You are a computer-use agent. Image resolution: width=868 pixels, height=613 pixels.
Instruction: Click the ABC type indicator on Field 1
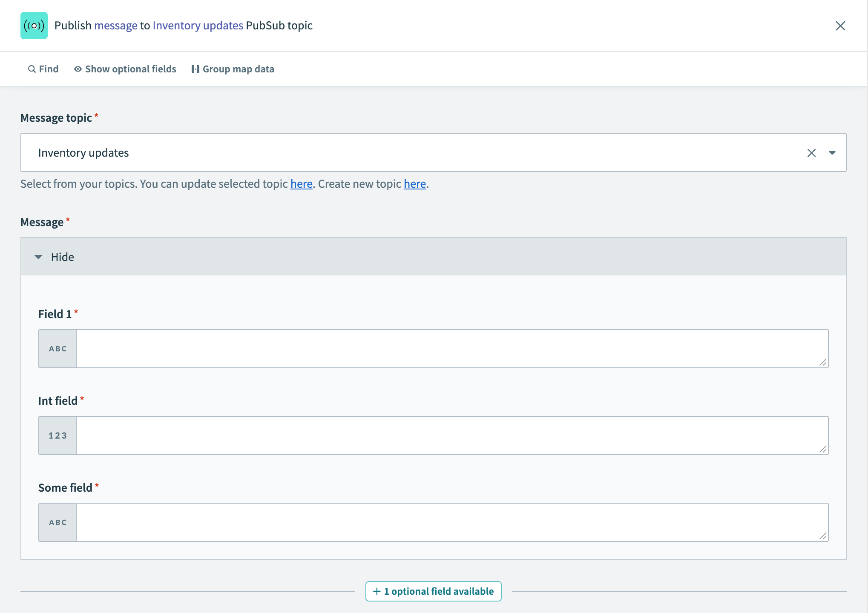click(57, 348)
